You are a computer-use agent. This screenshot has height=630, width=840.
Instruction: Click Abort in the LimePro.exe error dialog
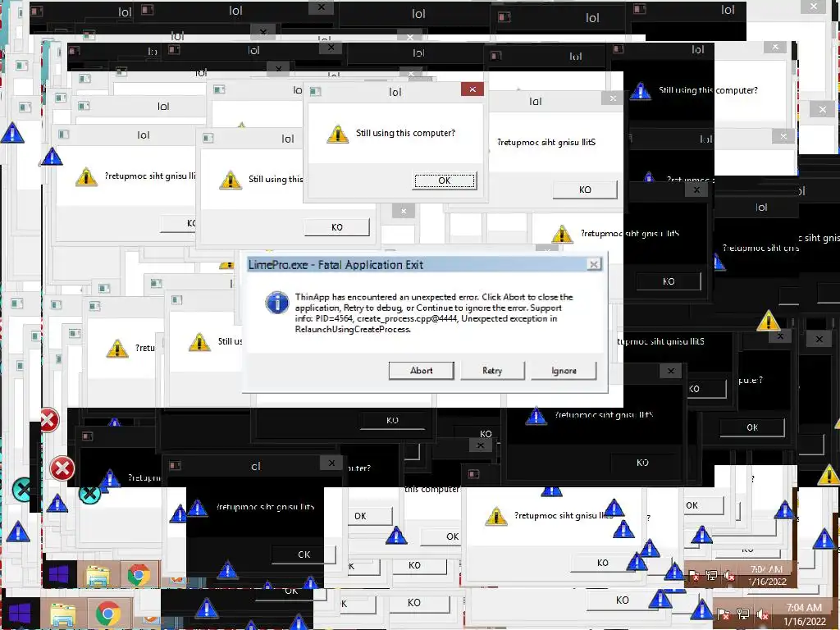click(x=421, y=370)
